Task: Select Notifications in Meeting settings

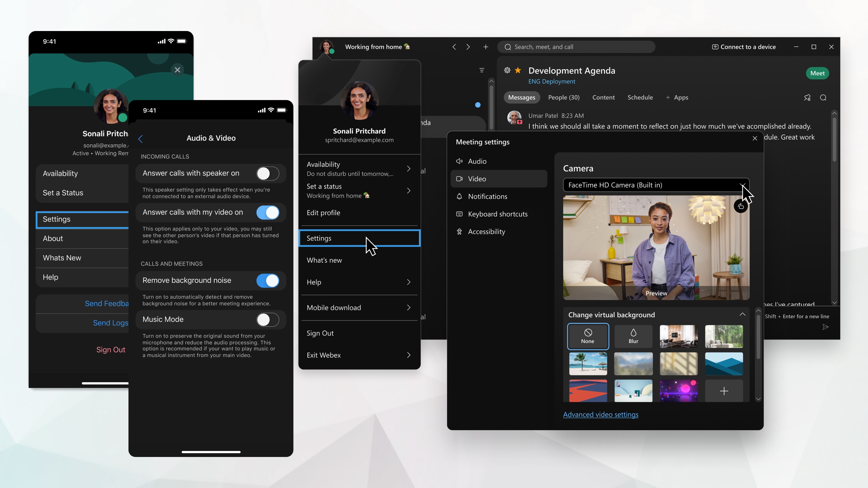Action: pyautogui.click(x=487, y=196)
